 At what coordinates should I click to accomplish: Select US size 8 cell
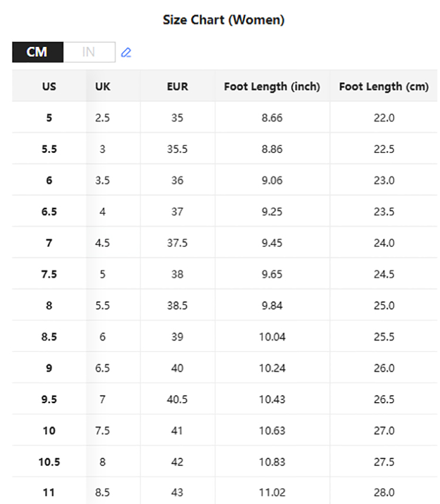click(x=49, y=305)
